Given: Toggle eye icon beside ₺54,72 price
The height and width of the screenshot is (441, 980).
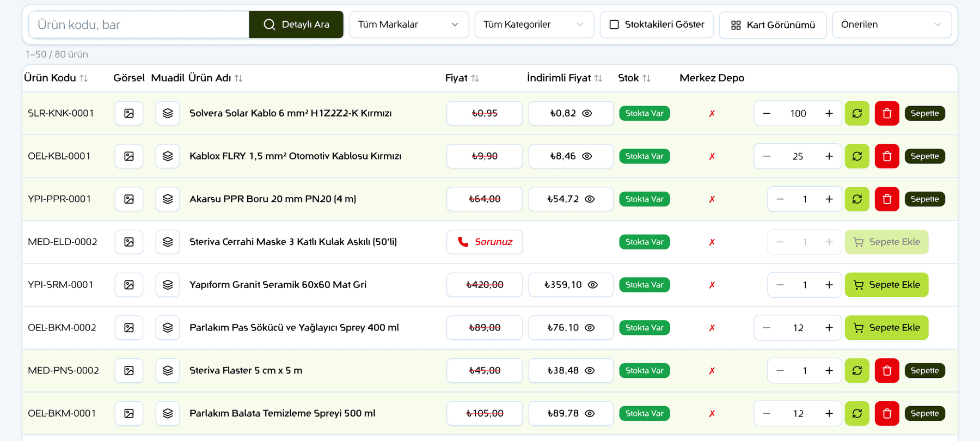Looking at the screenshot, I should [590, 199].
